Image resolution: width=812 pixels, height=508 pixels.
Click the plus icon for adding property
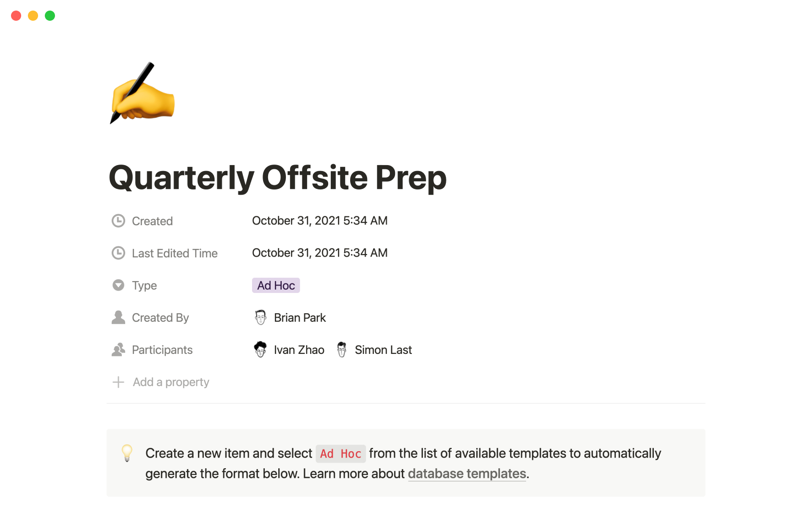pyautogui.click(x=118, y=382)
